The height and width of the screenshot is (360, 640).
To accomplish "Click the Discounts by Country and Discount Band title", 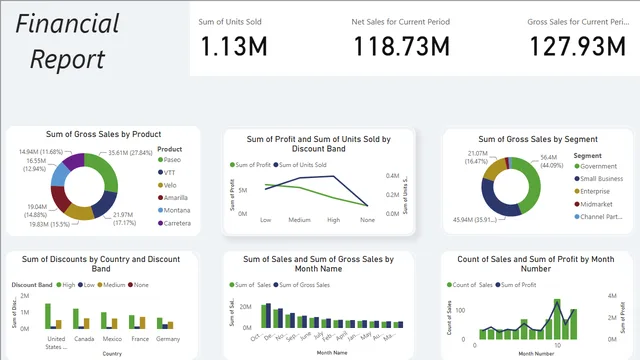I will 101,264.
